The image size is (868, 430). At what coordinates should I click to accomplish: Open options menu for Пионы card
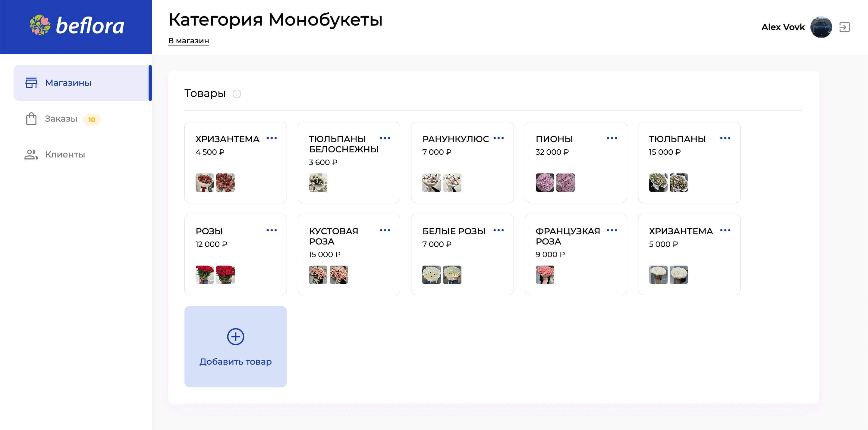[x=612, y=138]
